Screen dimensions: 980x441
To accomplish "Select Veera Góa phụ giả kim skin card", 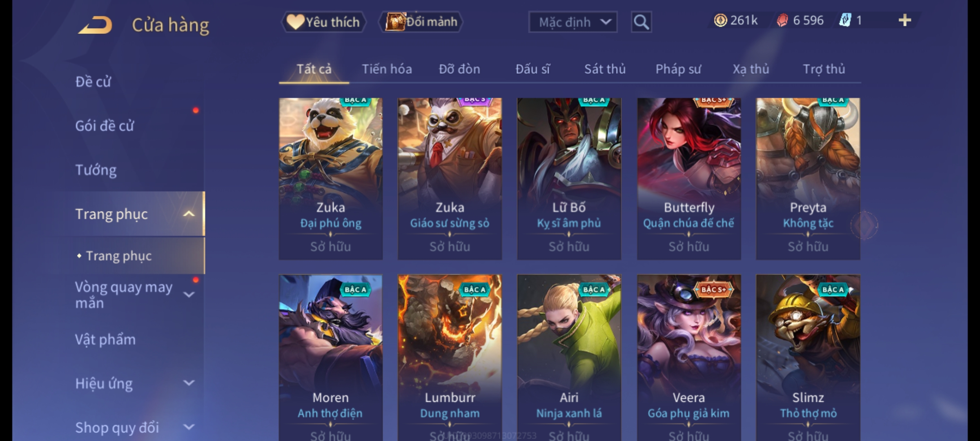I will (x=689, y=358).
